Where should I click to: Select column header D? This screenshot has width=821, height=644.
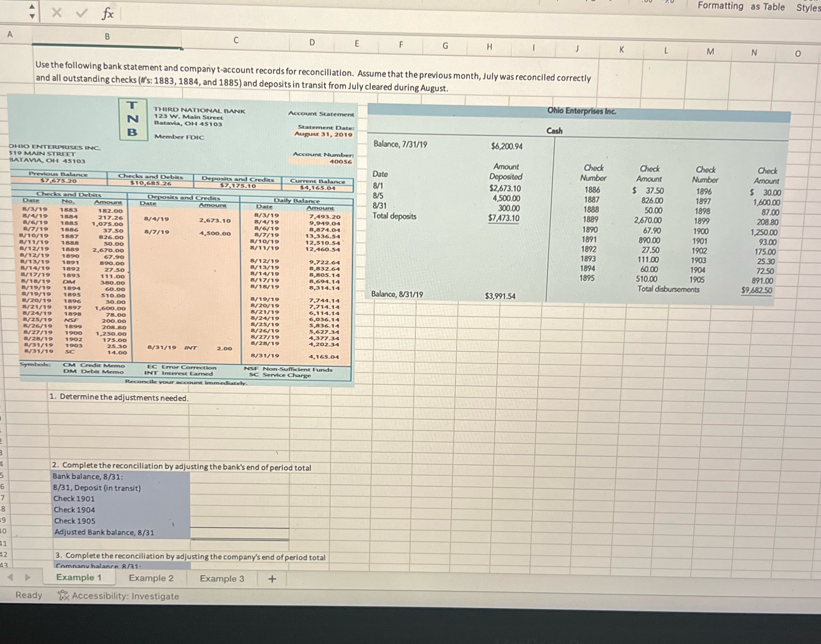click(x=311, y=41)
